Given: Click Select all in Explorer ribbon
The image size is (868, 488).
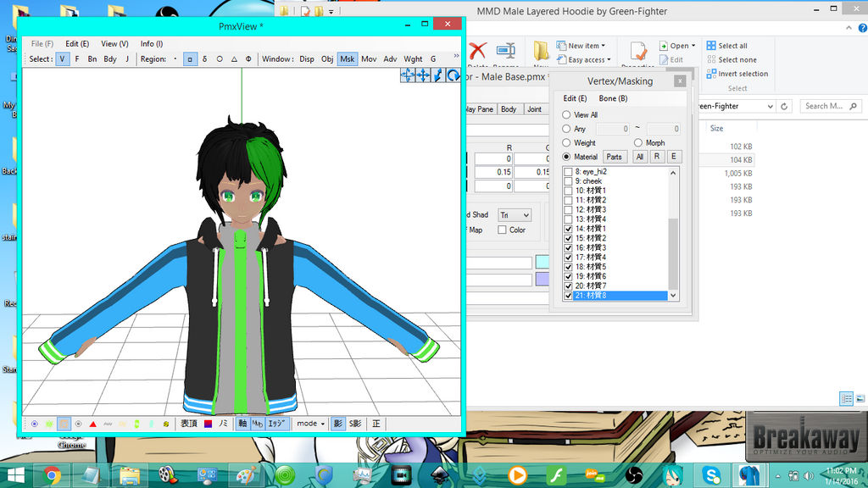Looking at the screenshot, I should (x=726, y=46).
